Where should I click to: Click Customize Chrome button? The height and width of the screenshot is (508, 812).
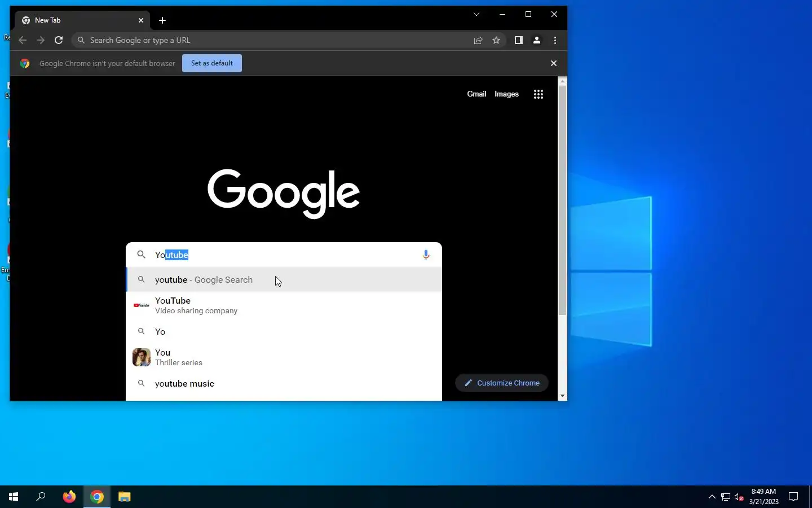pyautogui.click(x=502, y=383)
